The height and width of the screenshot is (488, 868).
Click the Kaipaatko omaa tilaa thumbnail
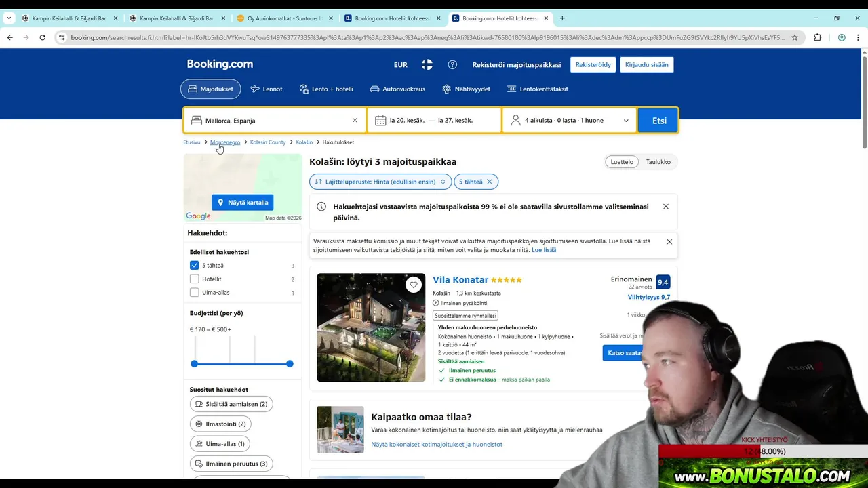point(340,430)
